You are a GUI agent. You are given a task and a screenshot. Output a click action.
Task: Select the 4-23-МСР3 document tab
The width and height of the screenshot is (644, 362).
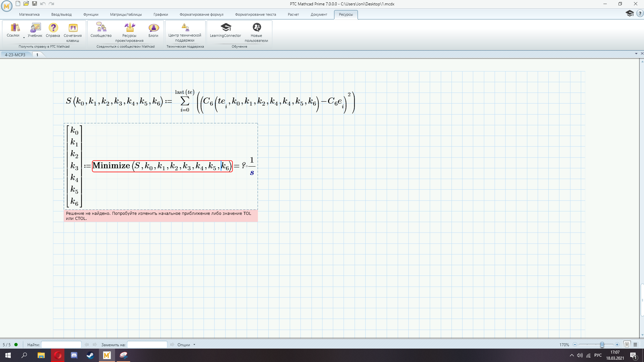[15, 54]
